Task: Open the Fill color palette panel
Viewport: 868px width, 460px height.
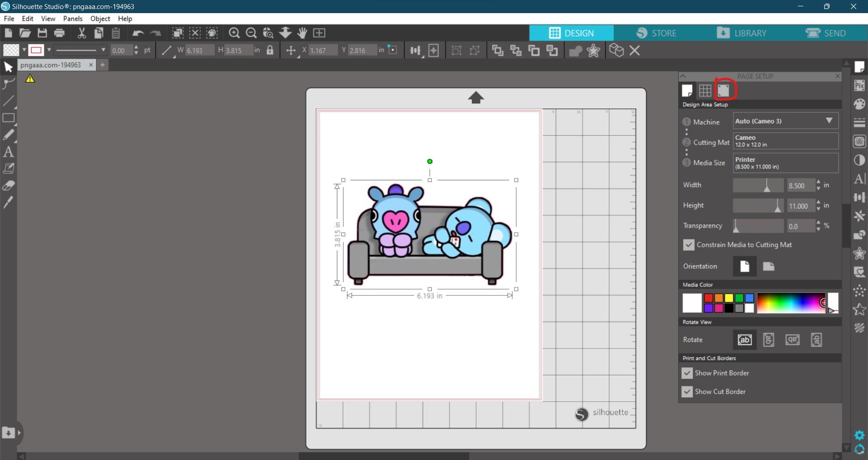Action: pyautogui.click(x=859, y=104)
